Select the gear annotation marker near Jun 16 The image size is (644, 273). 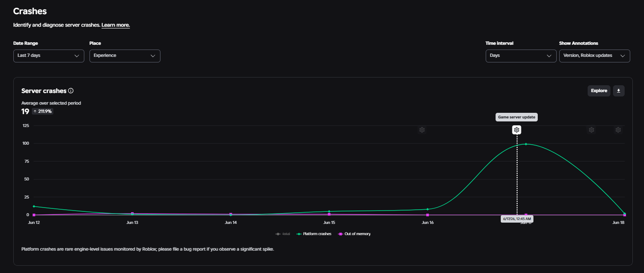[x=422, y=130]
